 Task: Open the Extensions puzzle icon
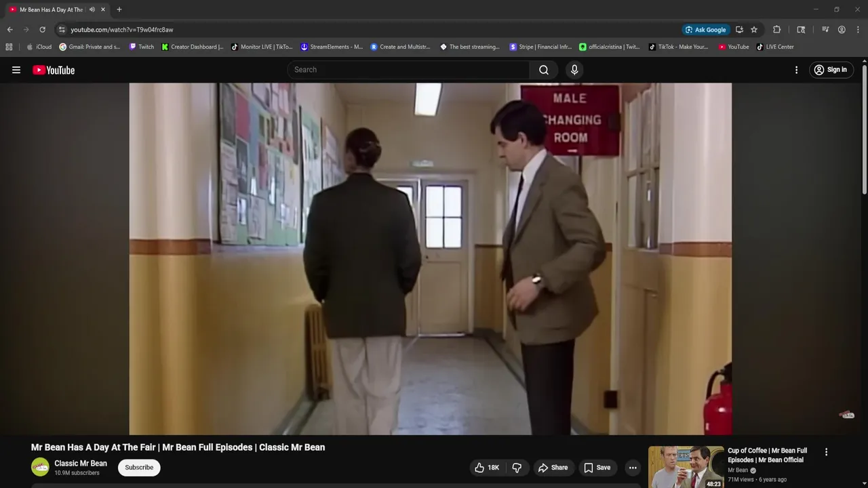[x=777, y=30]
